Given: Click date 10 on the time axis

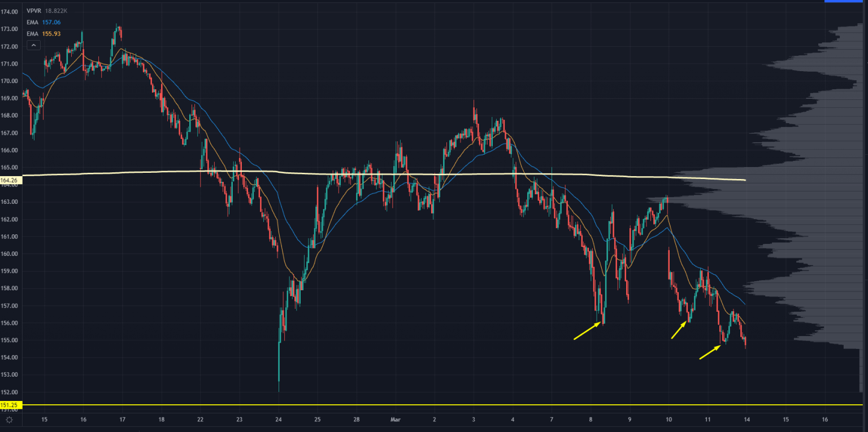Looking at the screenshot, I should [x=669, y=420].
